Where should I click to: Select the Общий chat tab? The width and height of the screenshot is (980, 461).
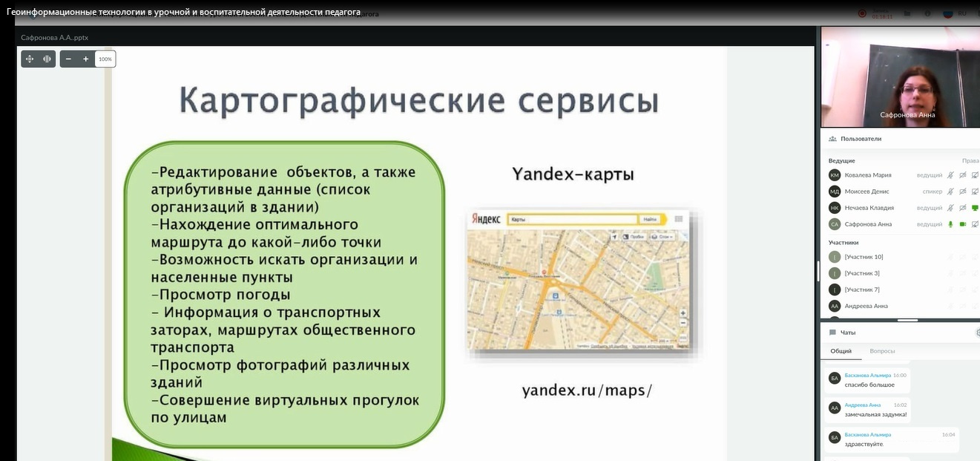841,351
